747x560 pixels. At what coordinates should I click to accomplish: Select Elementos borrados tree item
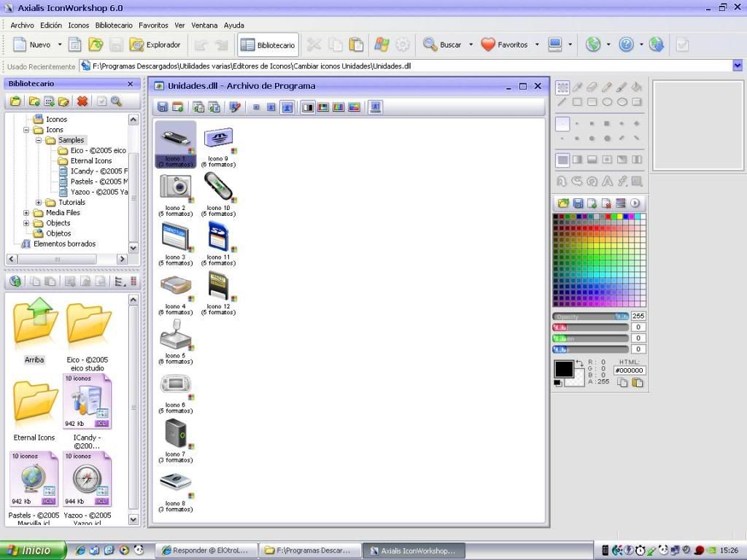pos(64,244)
